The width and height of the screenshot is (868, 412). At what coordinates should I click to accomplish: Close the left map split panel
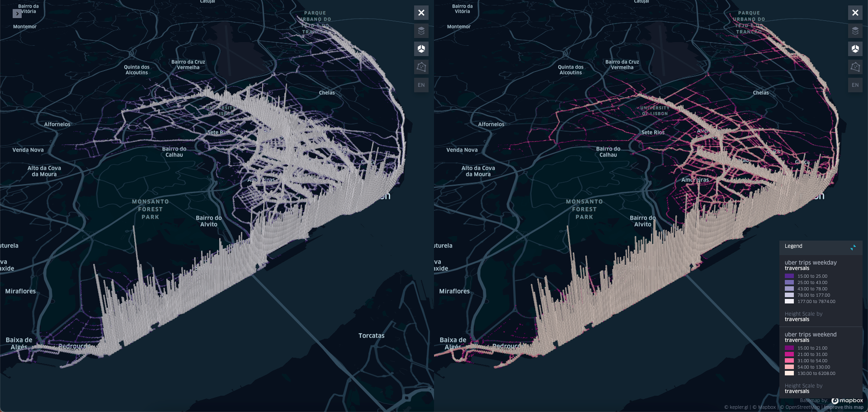[421, 13]
